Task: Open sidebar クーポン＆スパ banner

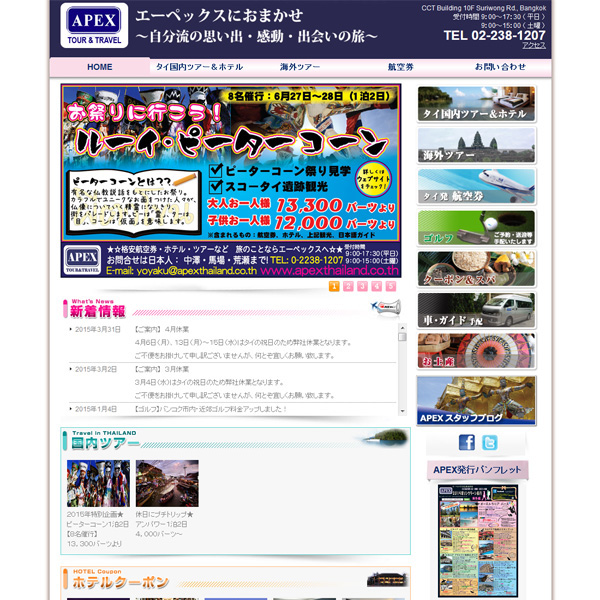Action: [x=476, y=269]
